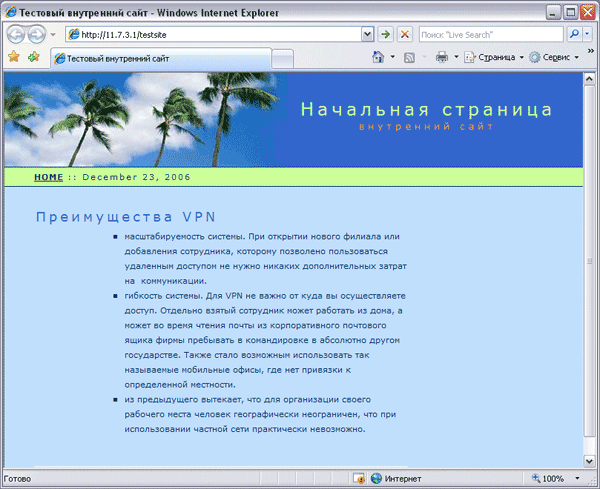Click the scrollbar down arrow
Image resolution: width=600 pixels, height=489 pixels.
(x=589, y=461)
